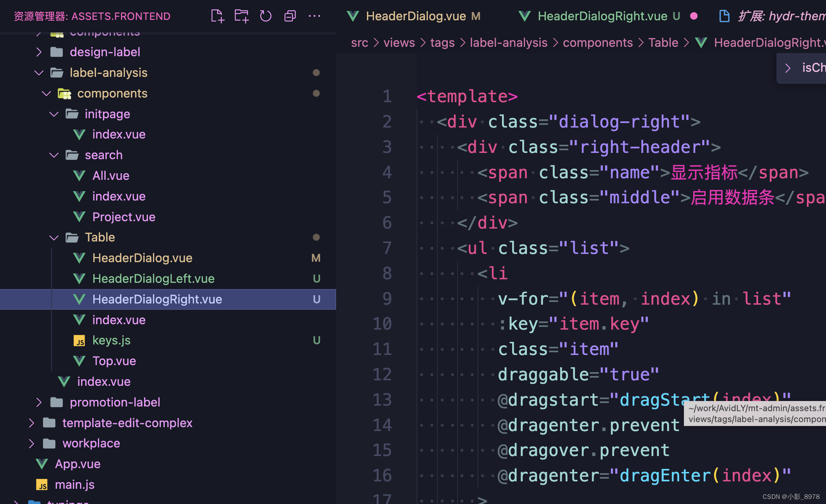Switch to the HeaderDialog.vue tab

tap(415, 16)
